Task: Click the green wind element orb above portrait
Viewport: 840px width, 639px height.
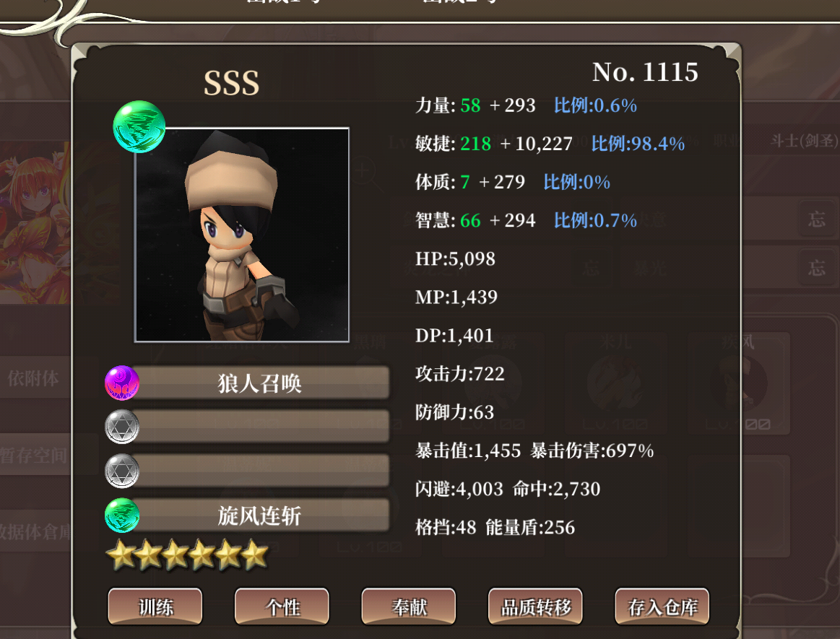Action: pos(139,127)
